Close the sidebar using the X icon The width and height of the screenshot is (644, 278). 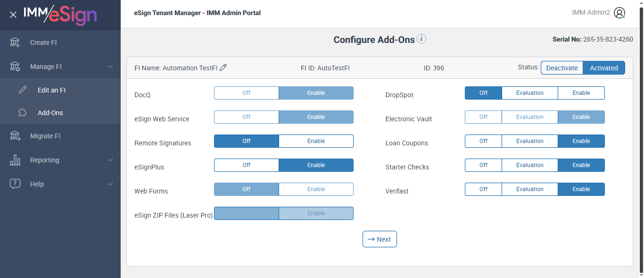click(13, 15)
